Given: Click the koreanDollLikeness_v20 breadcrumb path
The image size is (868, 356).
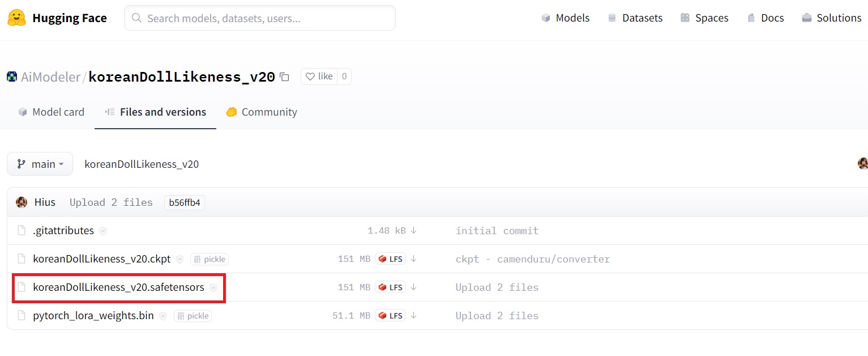Looking at the screenshot, I should point(142,164).
